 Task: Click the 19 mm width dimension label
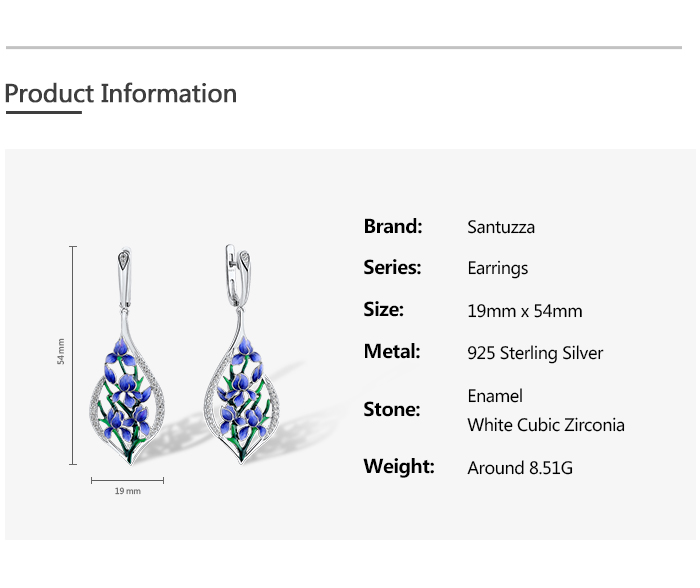[x=127, y=491]
